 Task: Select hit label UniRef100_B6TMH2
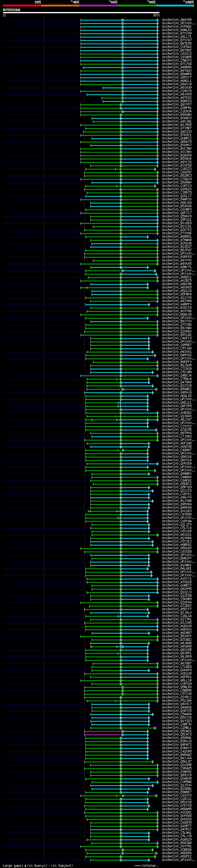click(177, 50)
